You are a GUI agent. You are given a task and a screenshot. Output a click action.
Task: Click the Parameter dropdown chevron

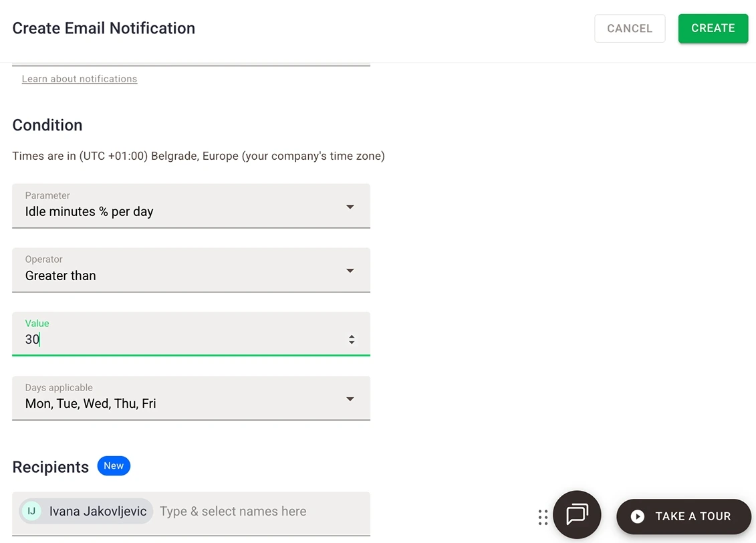[350, 207]
